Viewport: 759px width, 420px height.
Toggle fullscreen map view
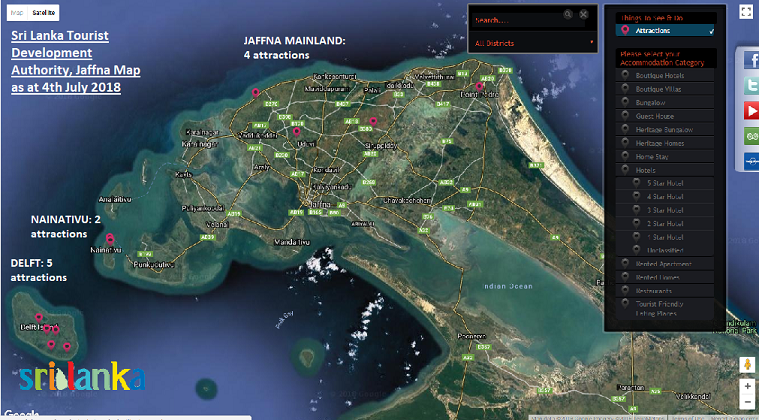point(745,11)
